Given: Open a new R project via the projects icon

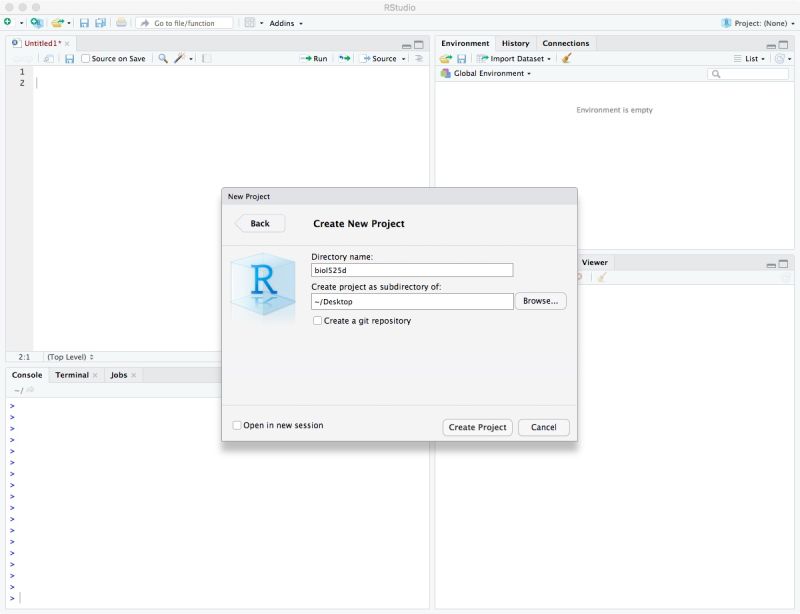Looking at the screenshot, I should [36, 22].
